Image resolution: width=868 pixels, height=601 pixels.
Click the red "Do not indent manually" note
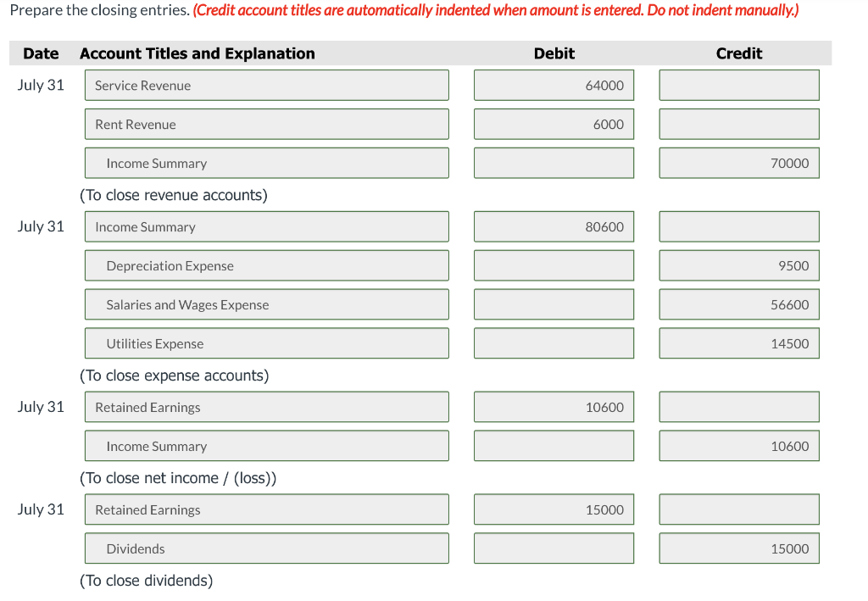coord(723,10)
